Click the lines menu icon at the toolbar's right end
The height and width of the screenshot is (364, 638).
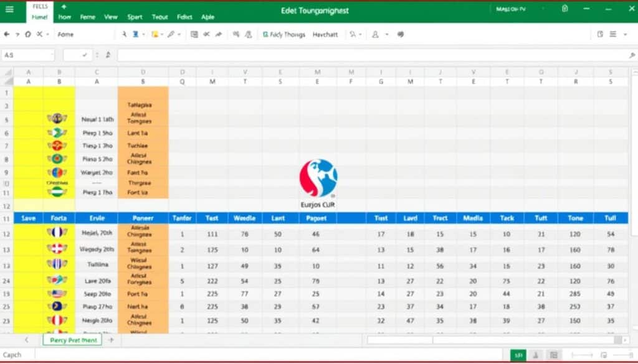(x=613, y=34)
